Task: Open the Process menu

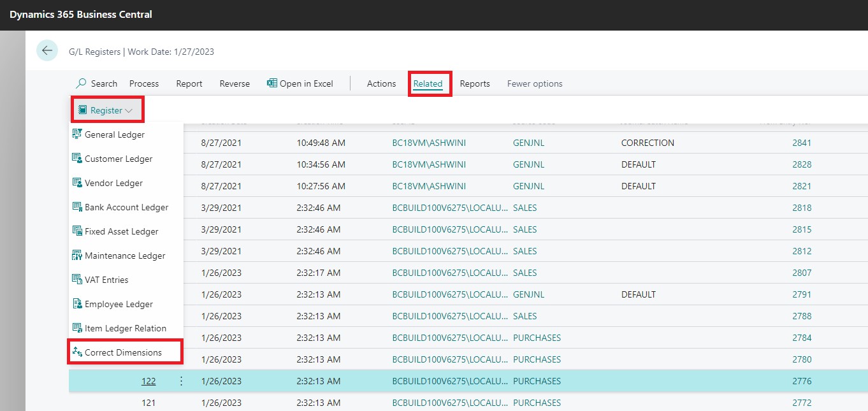Action: click(x=144, y=83)
